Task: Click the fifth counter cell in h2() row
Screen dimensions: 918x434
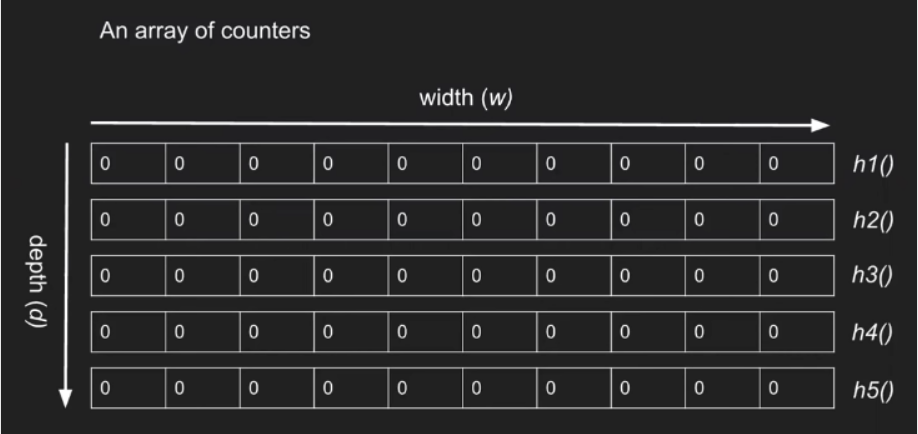Action: tap(425, 219)
